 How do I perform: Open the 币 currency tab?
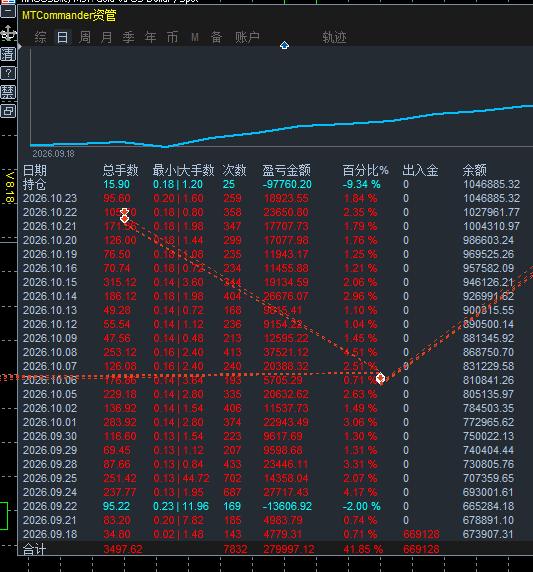coord(172,37)
